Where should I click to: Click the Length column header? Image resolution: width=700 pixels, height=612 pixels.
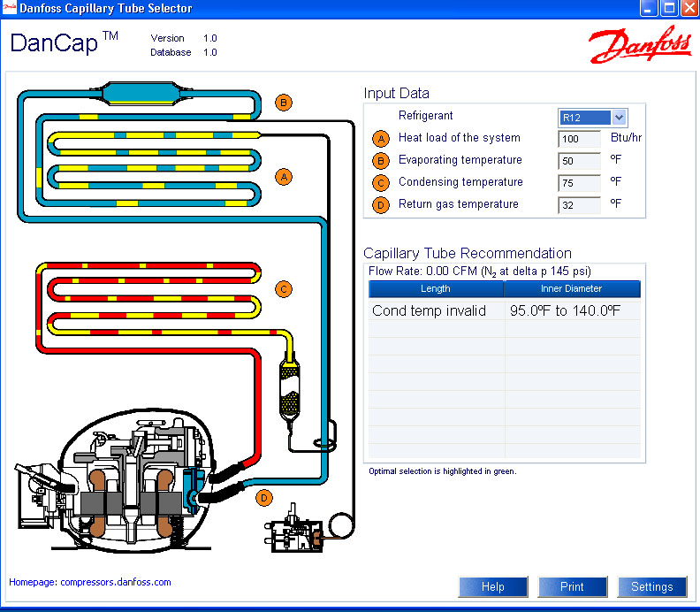point(436,288)
